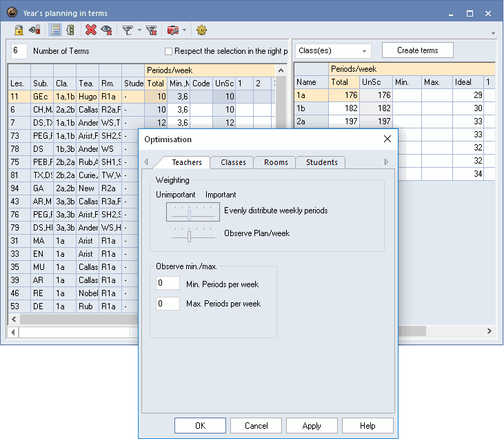The image size is (504, 439).
Task: Click the 'Observe Plan/week' slider
Action: [x=193, y=235]
